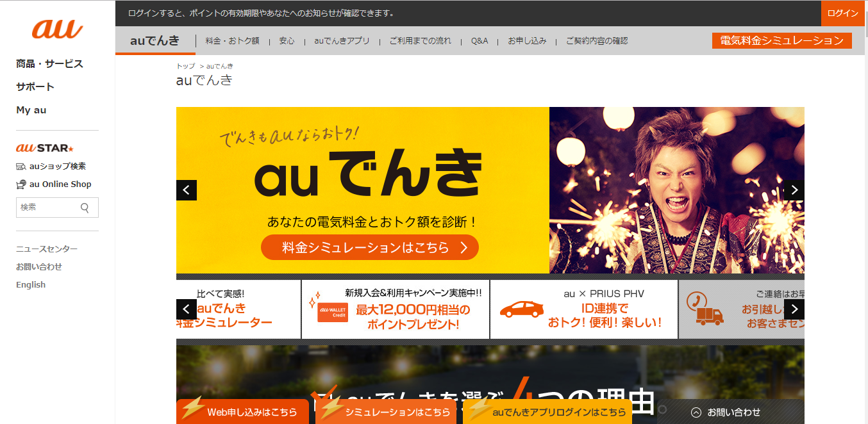Click the orange car icon
The image size is (868, 424).
pyautogui.click(x=521, y=309)
